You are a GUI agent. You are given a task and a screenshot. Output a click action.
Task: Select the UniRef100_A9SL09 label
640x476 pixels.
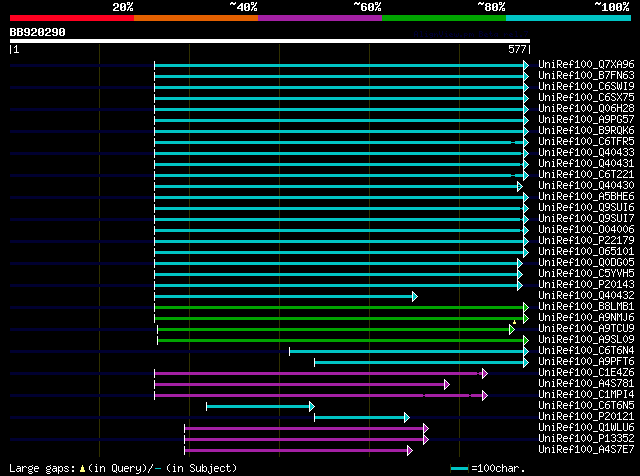click(x=586, y=340)
